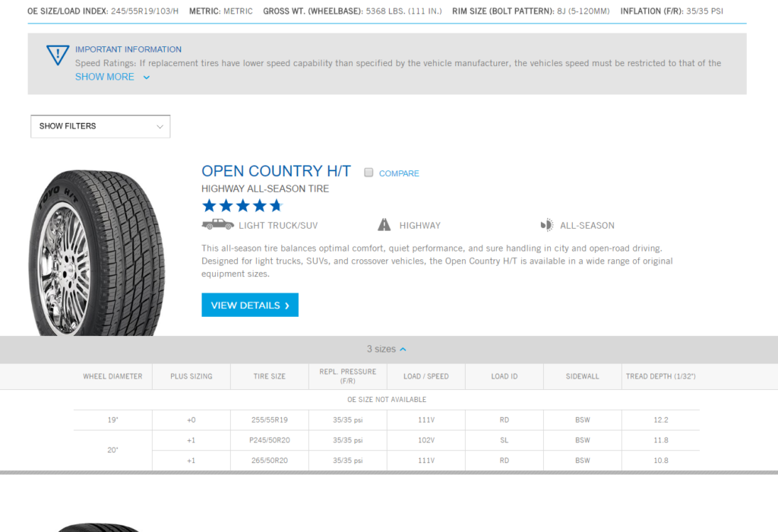Screen dimensions: 778x532
Task: Click the Load / Speed column header
Action: click(x=426, y=376)
